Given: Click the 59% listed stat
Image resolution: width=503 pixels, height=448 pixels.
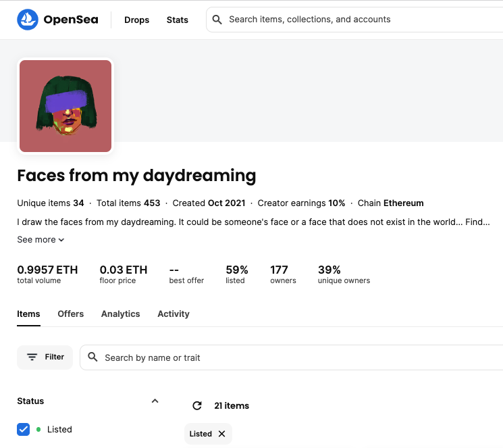Looking at the screenshot, I should [x=237, y=274].
